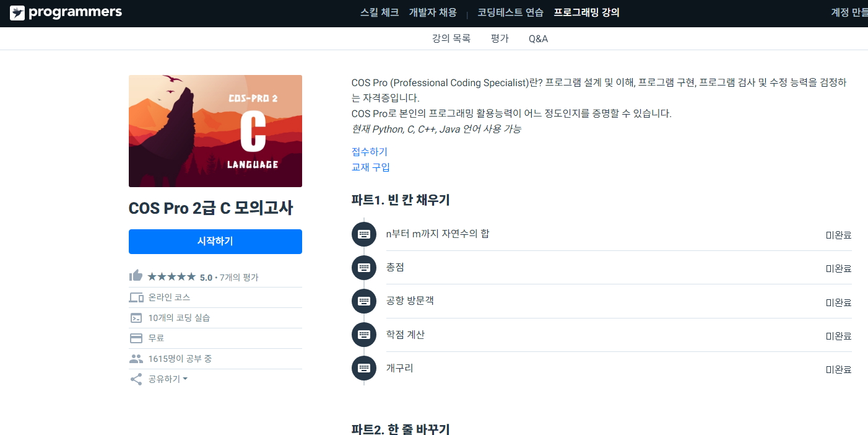Image resolution: width=868 pixels, height=435 pixels.
Task: Click 미완료 status for n부터 m까지 자연수의 합
Action: point(839,235)
